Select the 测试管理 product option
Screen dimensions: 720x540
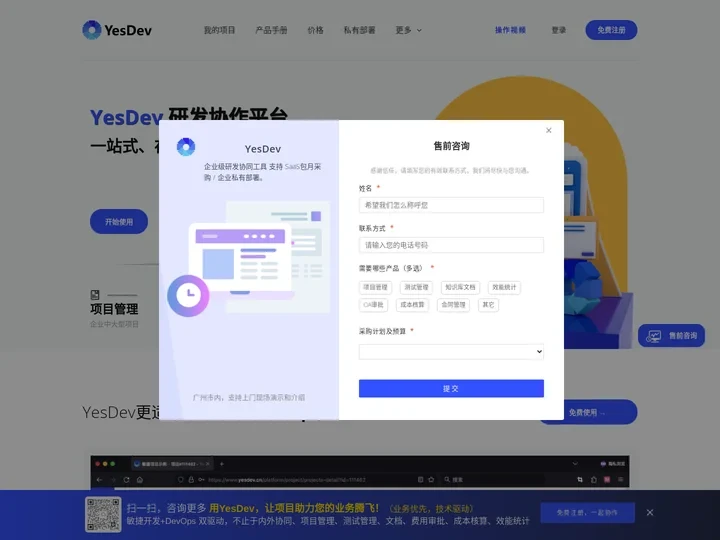point(416,287)
